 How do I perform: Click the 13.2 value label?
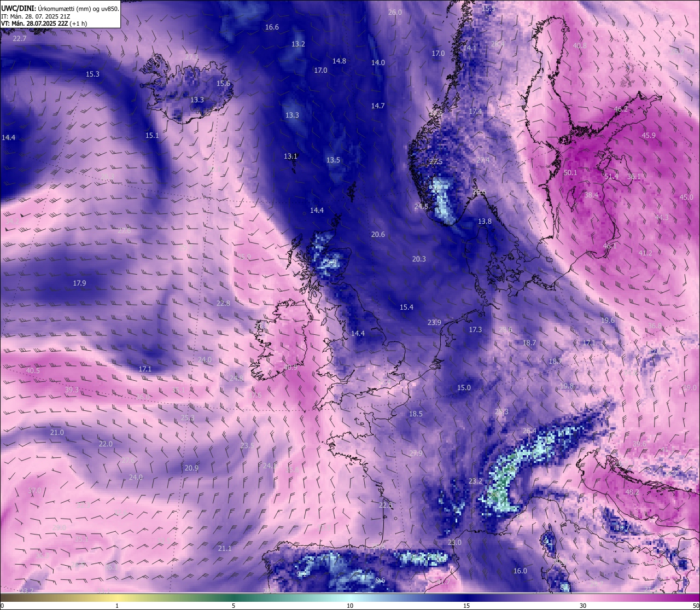click(x=298, y=44)
